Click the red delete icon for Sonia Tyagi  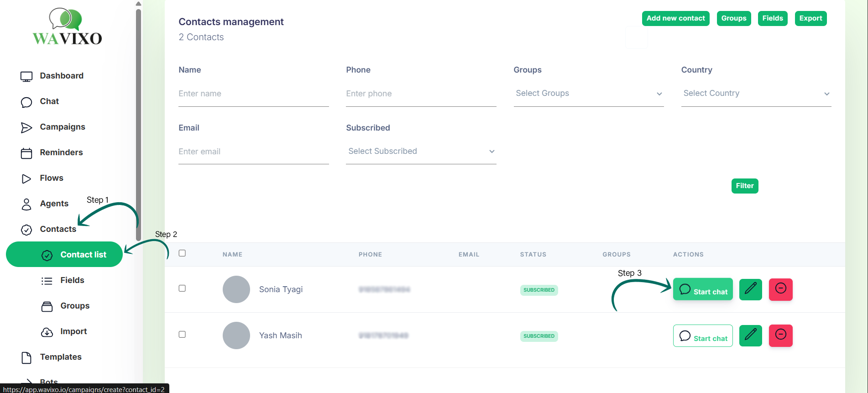coord(780,289)
